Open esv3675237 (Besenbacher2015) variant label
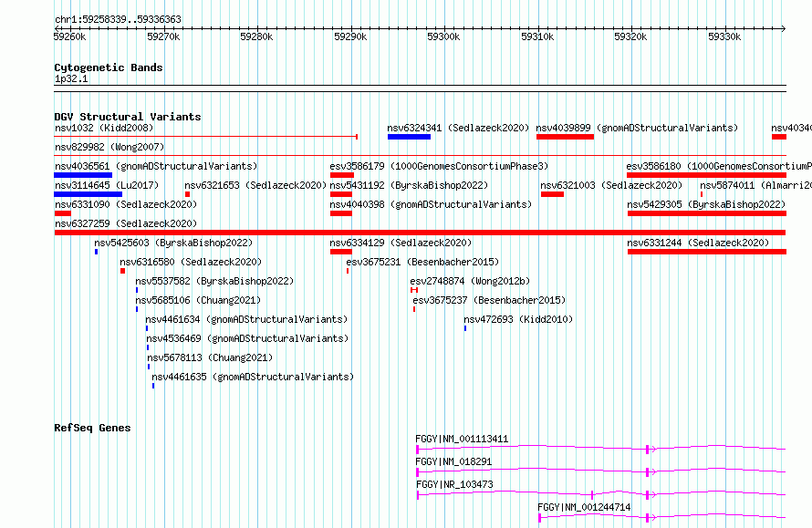The width and height of the screenshot is (812, 528). point(489,300)
